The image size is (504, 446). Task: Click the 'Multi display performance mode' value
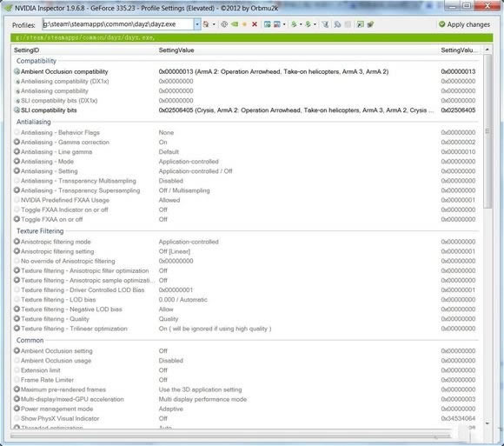(202, 399)
